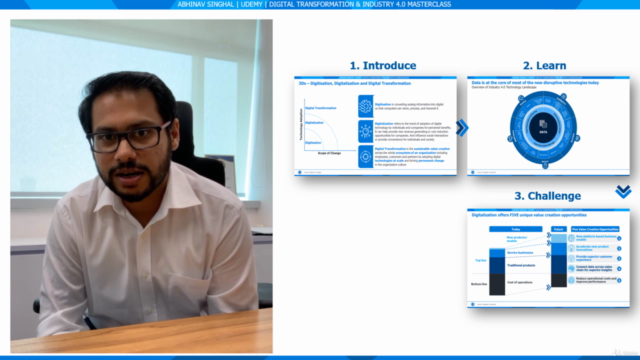Click 'Digitalization offers FIVE unique value creation opportunities' title
The height and width of the screenshot is (360, 640).
(x=529, y=215)
